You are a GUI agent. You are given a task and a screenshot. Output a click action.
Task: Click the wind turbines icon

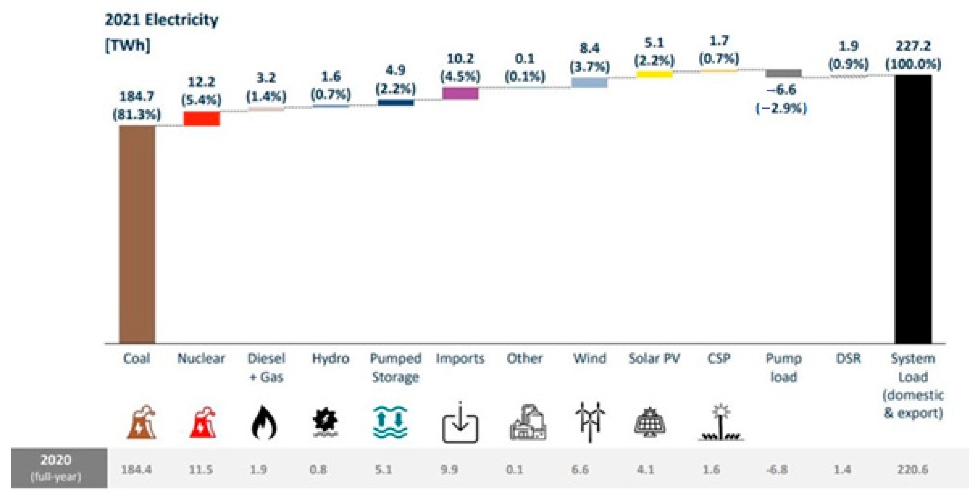(590, 422)
